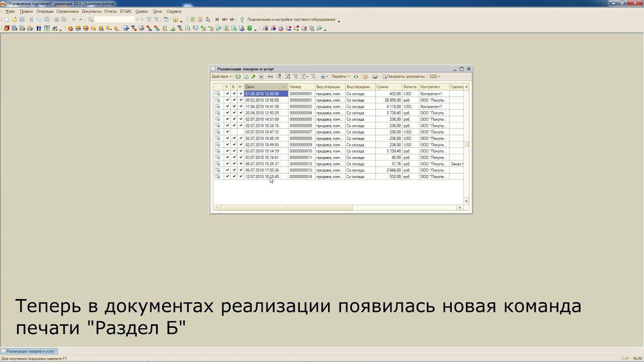Screen dimensions: 644x362
Task: Open the Сервис menu
Action: pyautogui.click(x=141, y=11)
